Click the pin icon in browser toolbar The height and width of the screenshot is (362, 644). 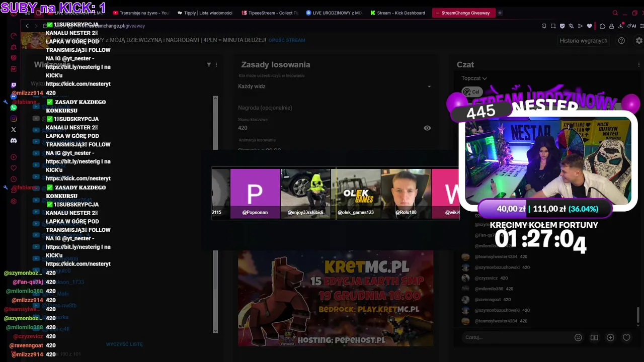[544, 26]
